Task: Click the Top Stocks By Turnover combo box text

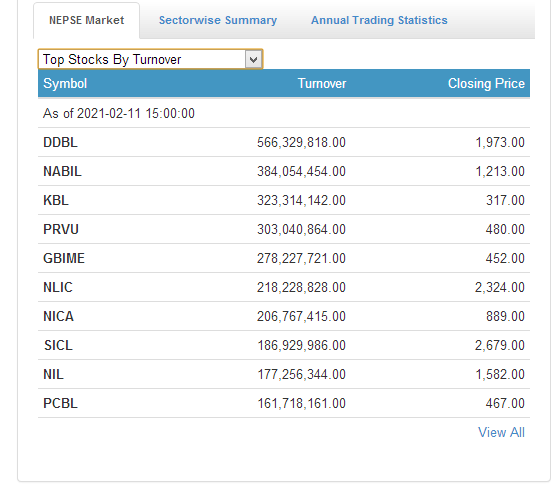Action: [112, 59]
